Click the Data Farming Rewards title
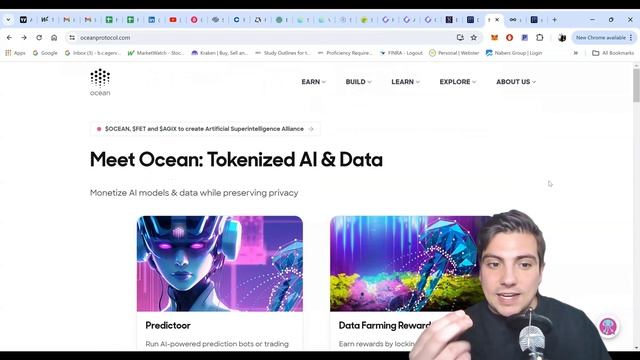The image size is (640, 360). (x=384, y=325)
